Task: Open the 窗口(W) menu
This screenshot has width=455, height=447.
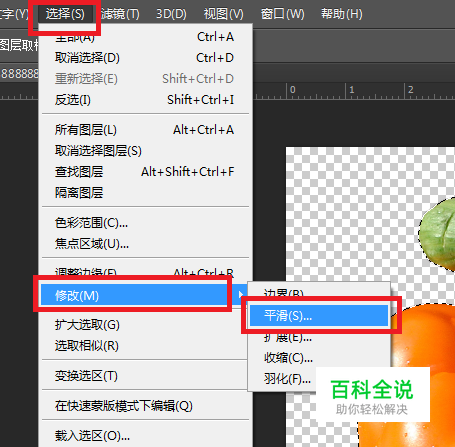Action: click(282, 14)
